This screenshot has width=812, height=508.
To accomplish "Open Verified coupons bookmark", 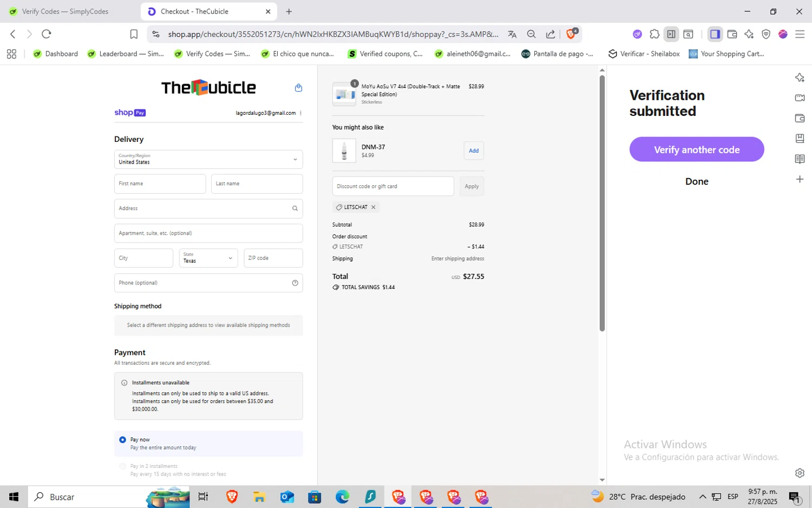I will [x=385, y=54].
